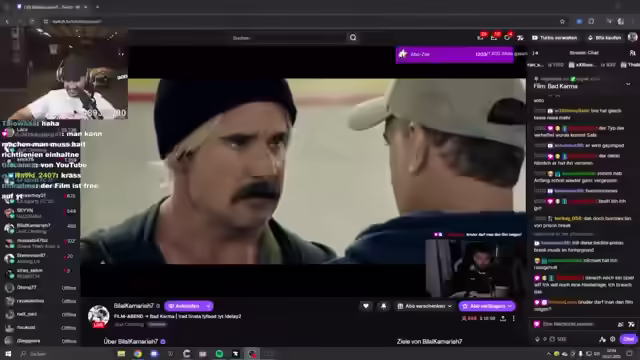Open the Abo verschenken dropdown
Viewport: 640px width, 360px height.
(425, 306)
